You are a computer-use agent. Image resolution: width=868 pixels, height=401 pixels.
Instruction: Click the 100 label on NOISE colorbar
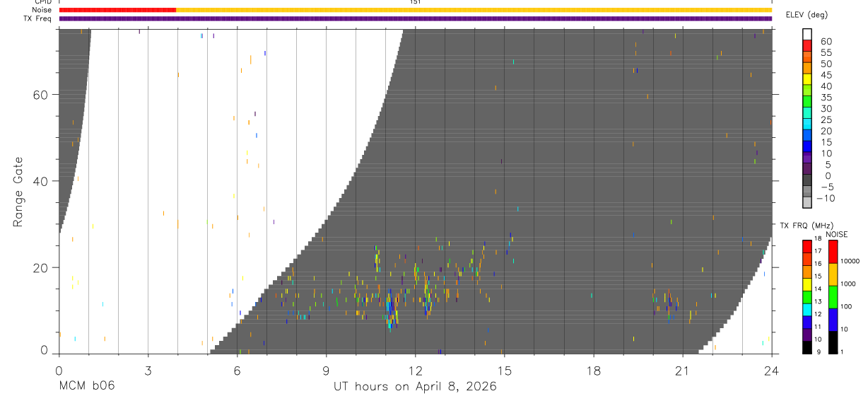(847, 306)
